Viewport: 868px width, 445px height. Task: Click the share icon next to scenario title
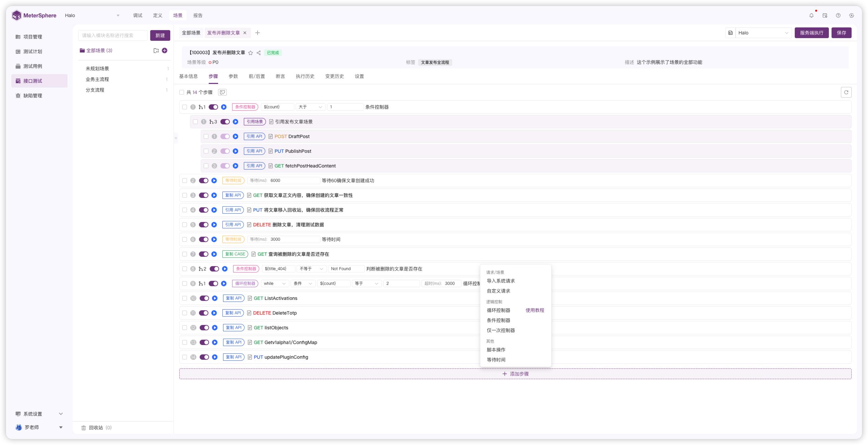pos(259,53)
